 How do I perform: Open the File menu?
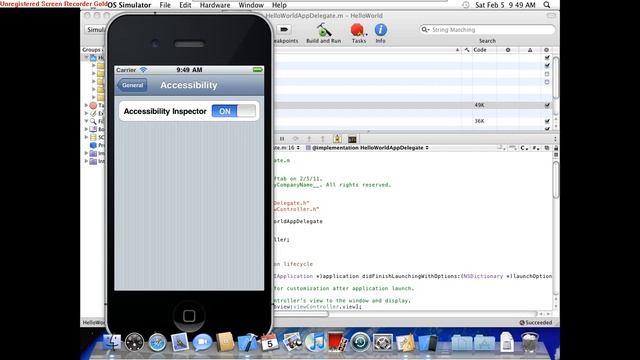(x=165, y=5)
